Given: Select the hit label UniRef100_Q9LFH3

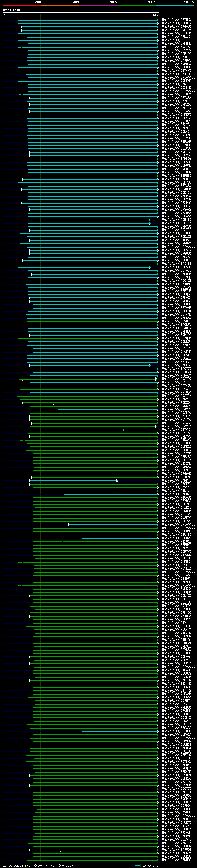Looking at the screenshot, I should click(x=177, y=81).
